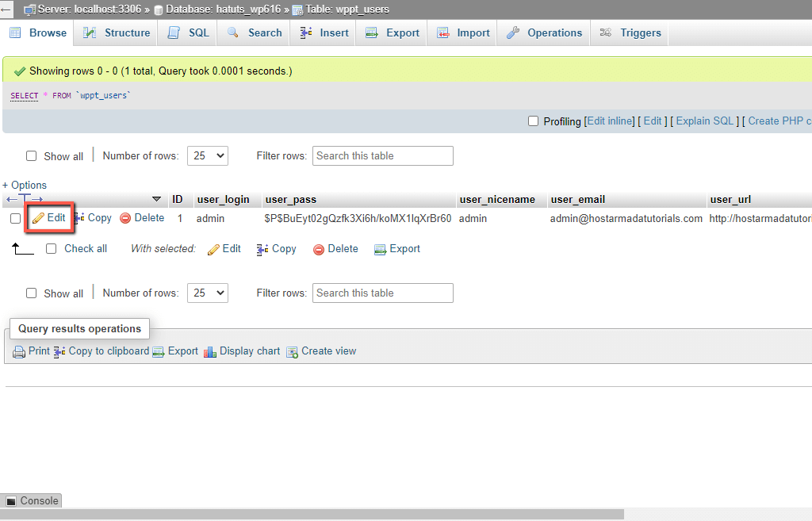Click Copy to clipboard link
This screenshot has height=521, width=812.
[109, 351]
